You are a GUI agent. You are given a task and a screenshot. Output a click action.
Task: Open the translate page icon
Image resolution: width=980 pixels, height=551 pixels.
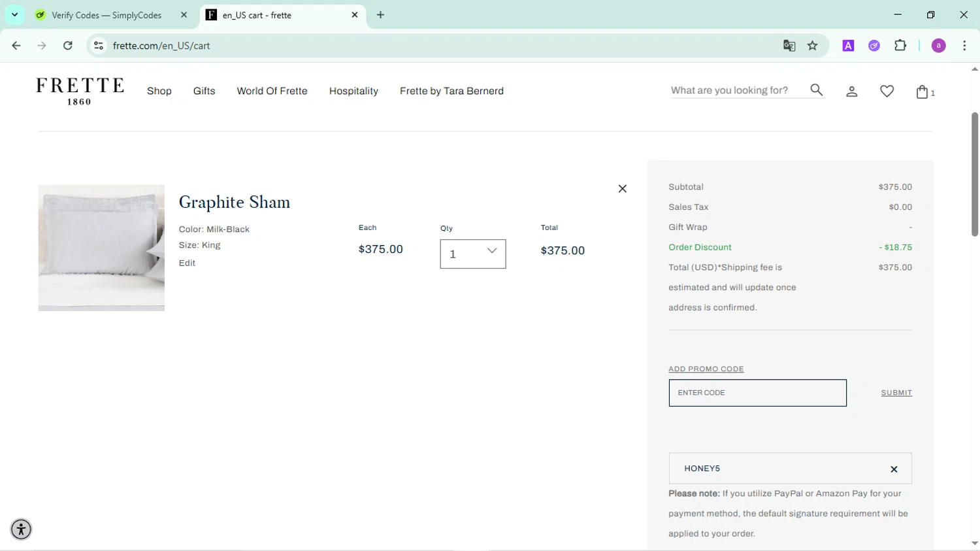[789, 46]
